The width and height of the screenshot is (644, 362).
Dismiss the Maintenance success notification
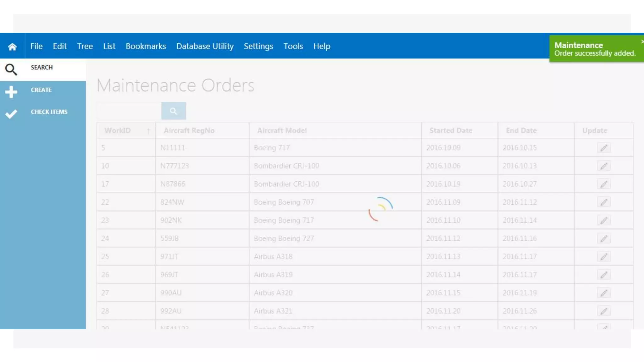(x=642, y=41)
